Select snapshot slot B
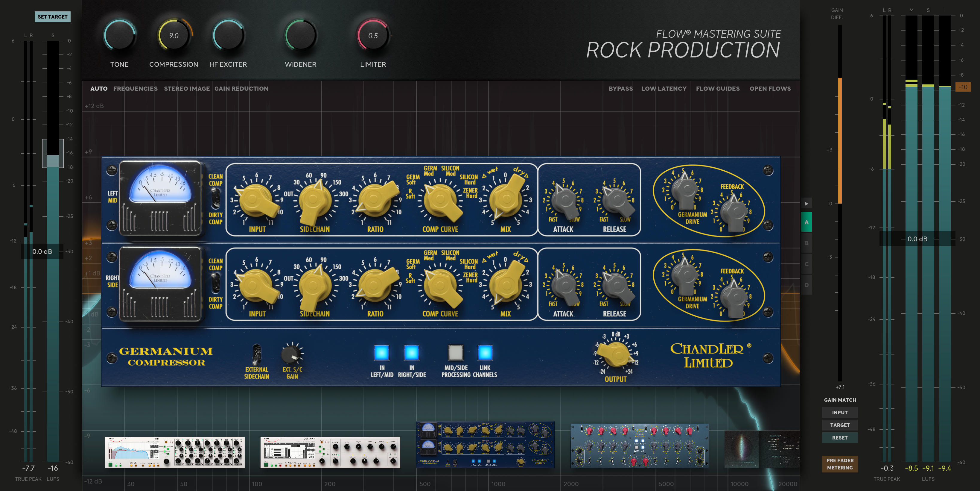 coord(806,243)
